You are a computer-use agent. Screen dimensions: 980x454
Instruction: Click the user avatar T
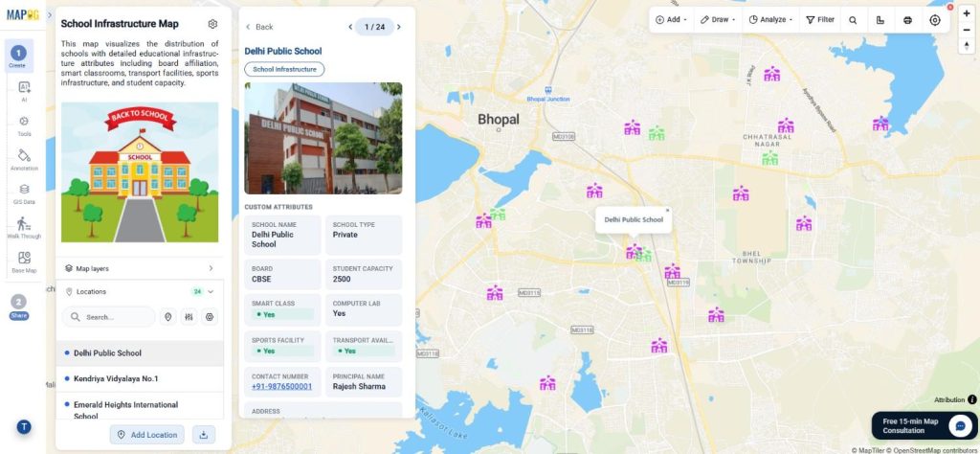24,427
